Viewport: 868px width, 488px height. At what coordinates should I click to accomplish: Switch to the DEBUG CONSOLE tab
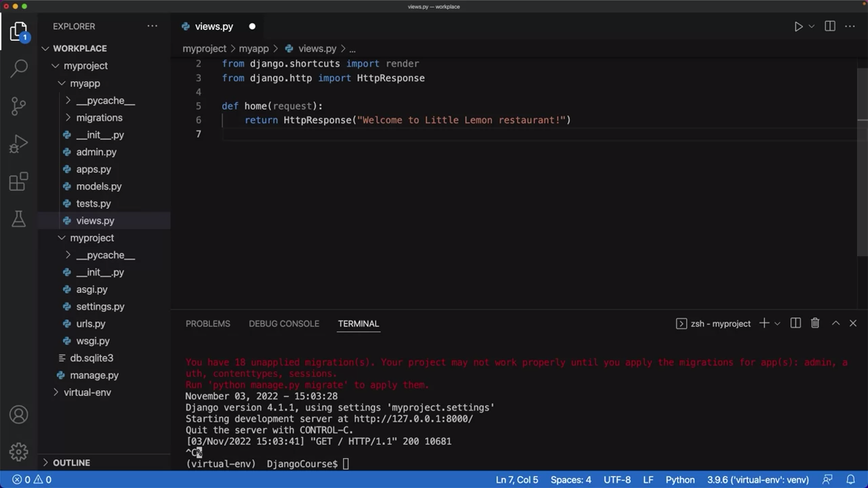(284, 323)
